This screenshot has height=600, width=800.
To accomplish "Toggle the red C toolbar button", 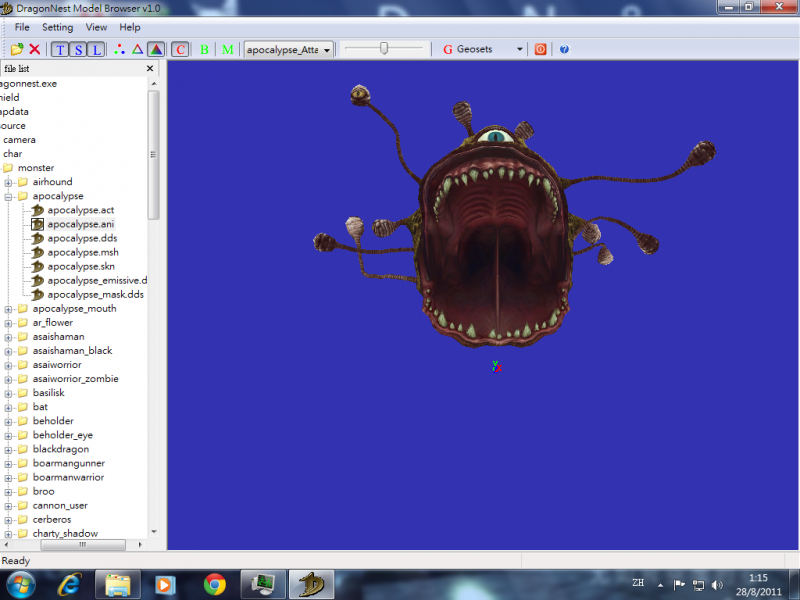I will (180, 49).
